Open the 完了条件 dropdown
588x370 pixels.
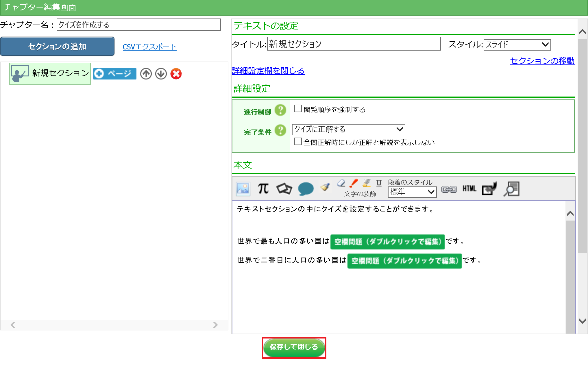[348, 129]
